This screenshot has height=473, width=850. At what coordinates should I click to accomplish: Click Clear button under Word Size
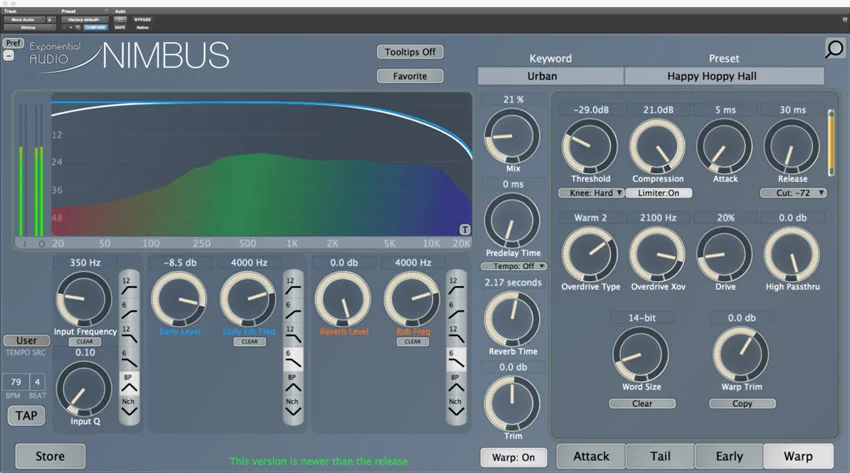coord(642,404)
